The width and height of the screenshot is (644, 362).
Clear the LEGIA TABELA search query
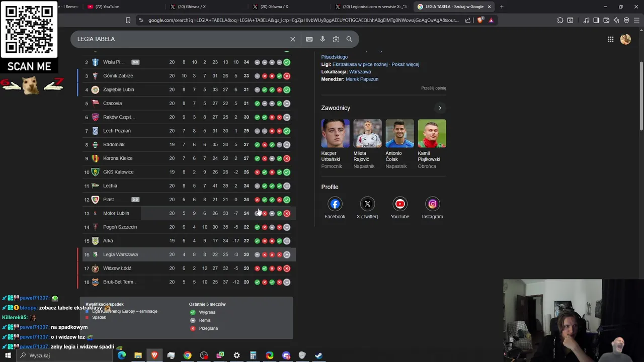[292, 39]
